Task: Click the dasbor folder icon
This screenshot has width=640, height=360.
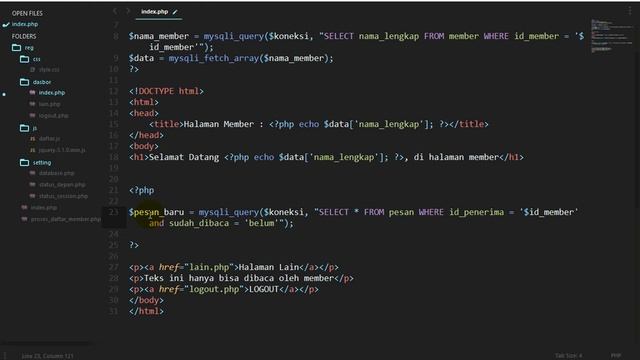Action: (24, 82)
